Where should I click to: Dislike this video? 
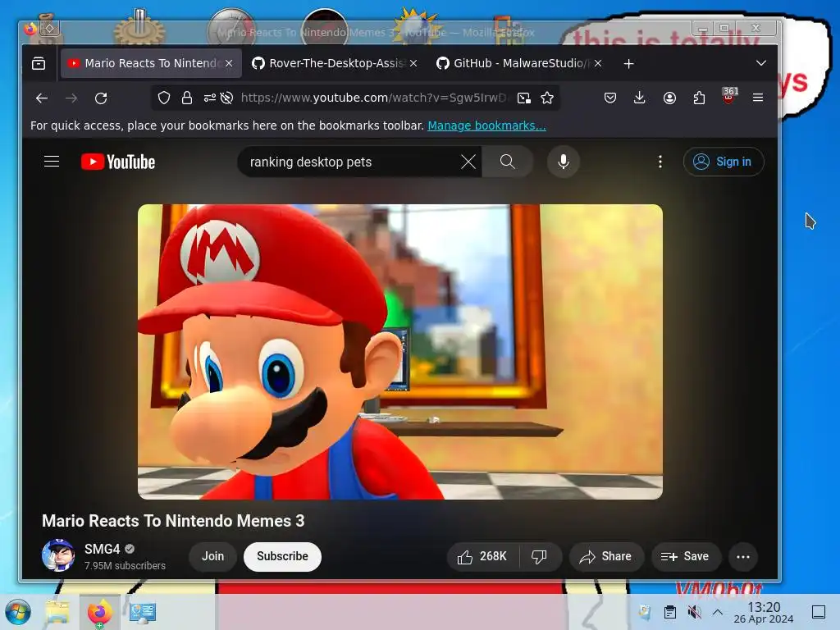tap(540, 557)
